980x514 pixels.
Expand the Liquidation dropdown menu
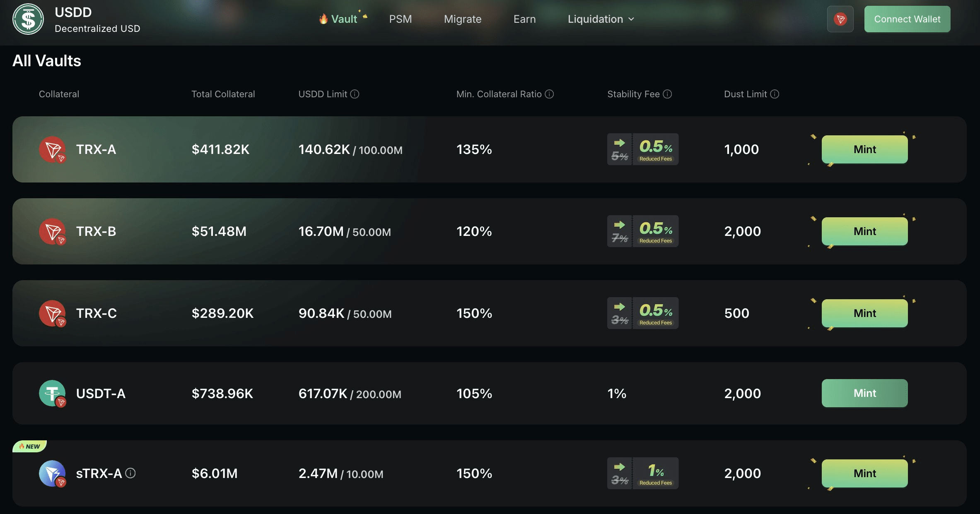coord(601,19)
